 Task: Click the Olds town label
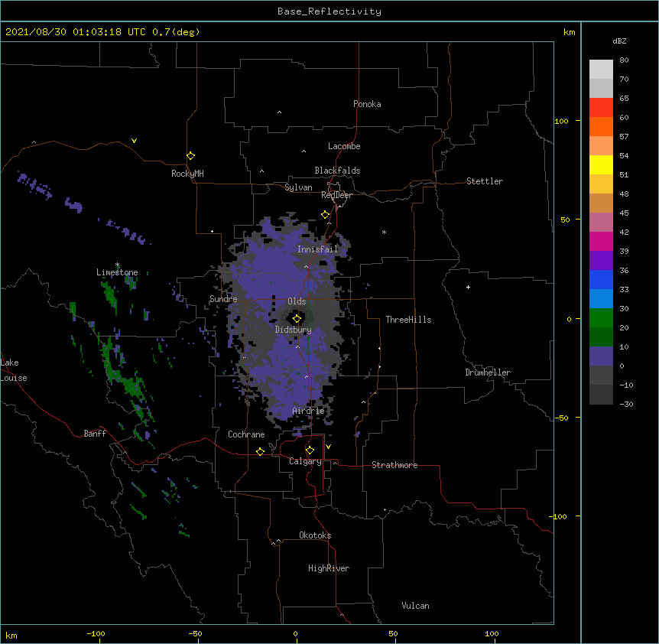point(297,301)
